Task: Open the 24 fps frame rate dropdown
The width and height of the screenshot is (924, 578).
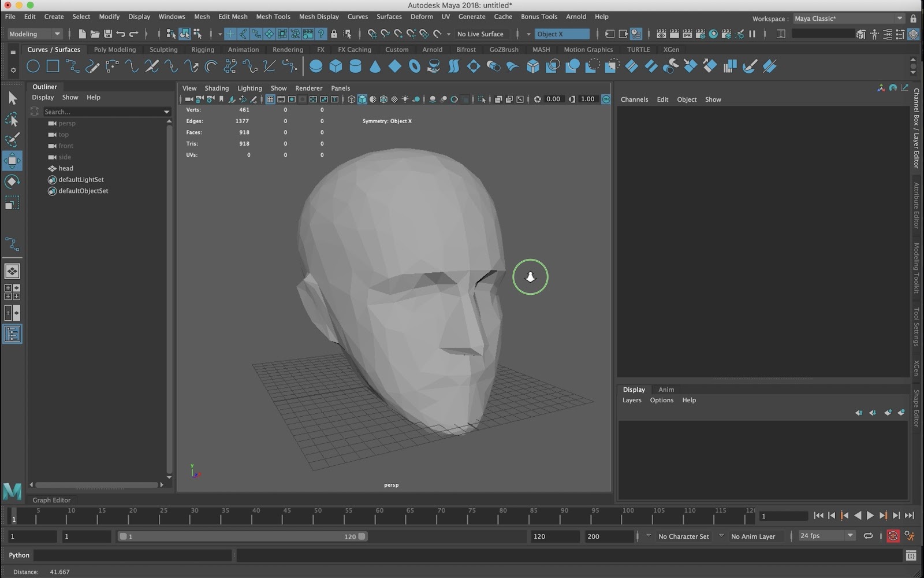Action: (826, 536)
